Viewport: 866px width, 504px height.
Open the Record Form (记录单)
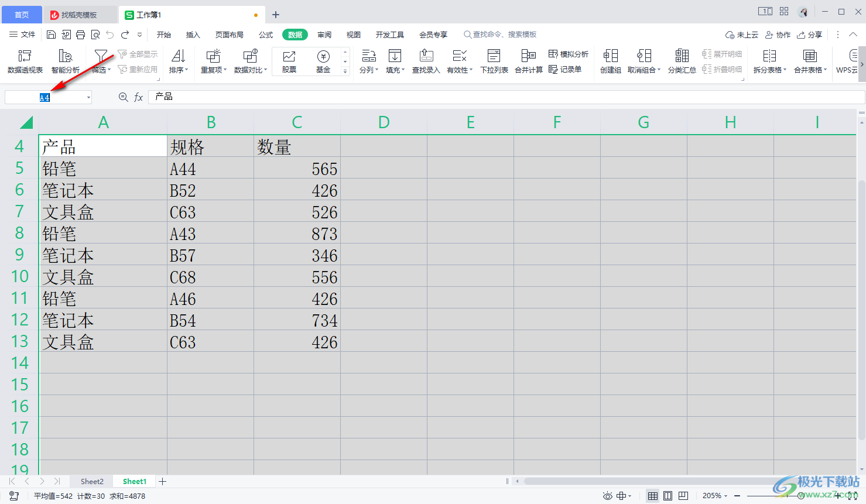(x=565, y=69)
